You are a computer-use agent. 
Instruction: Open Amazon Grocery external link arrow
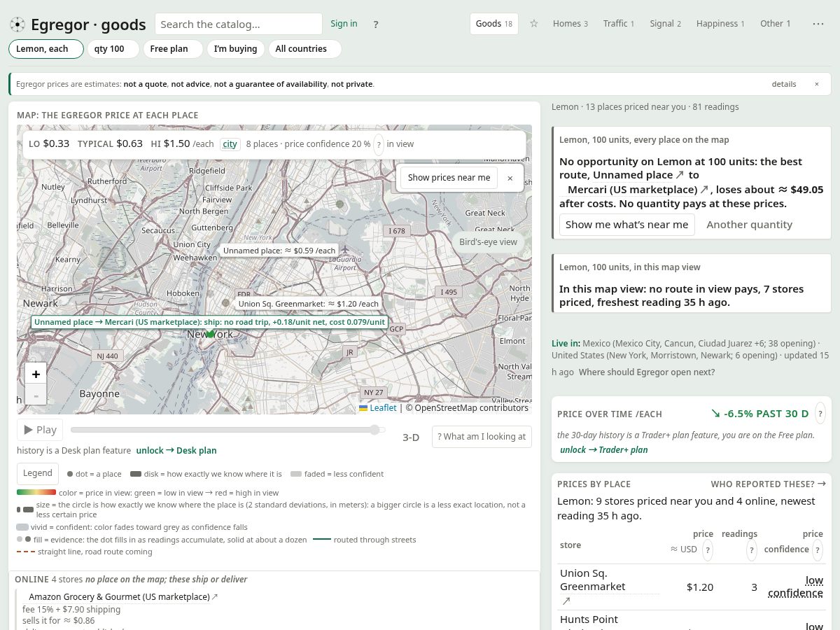[215, 597]
